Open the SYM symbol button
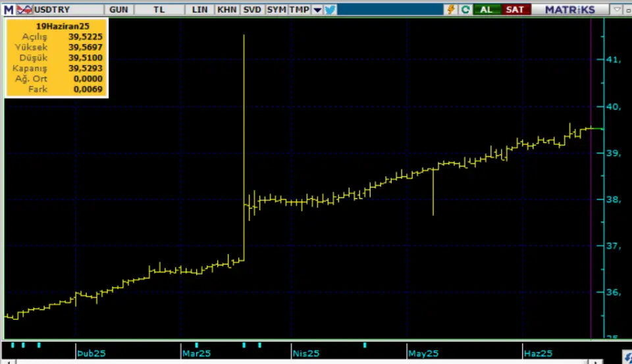This screenshot has height=364, width=632. [276, 9]
